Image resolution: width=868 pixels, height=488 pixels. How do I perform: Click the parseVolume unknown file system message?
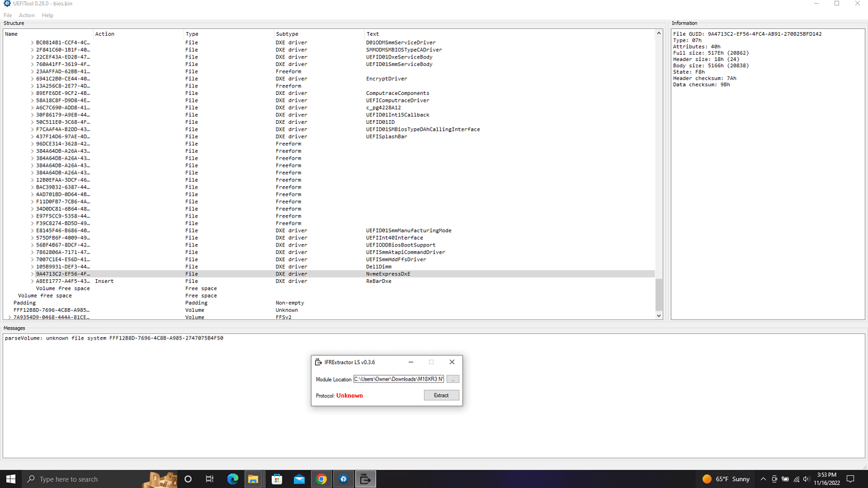tap(114, 338)
